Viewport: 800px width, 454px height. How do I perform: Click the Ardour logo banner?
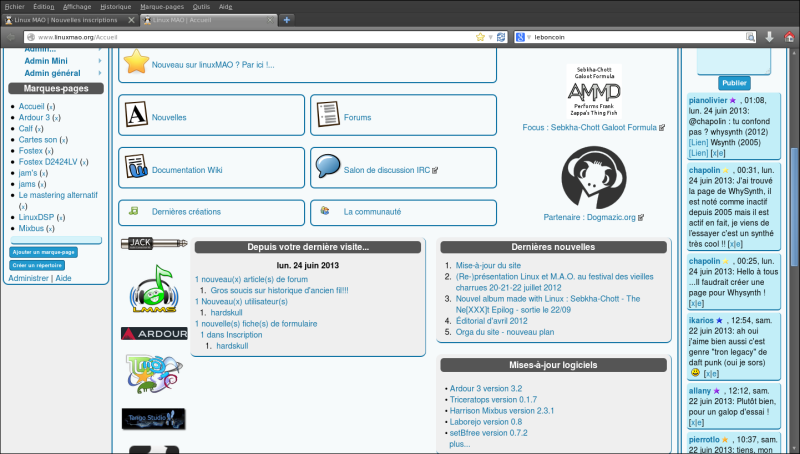tap(154, 334)
